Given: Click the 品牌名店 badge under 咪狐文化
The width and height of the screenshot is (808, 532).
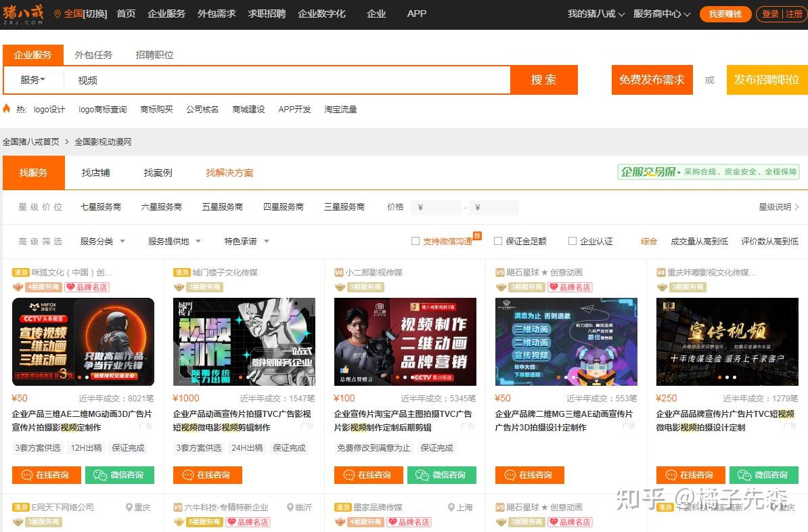Looking at the screenshot, I should coord(87,287).
